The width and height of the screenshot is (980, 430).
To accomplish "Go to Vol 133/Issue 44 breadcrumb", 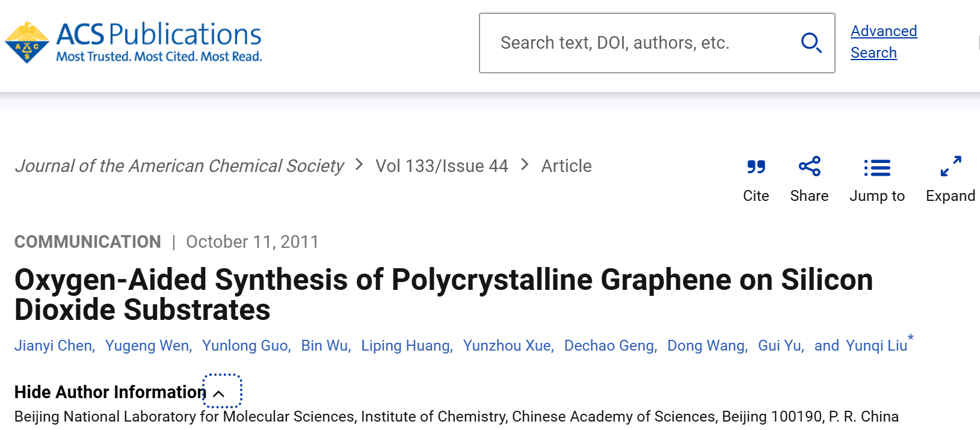I will [442, 166].
